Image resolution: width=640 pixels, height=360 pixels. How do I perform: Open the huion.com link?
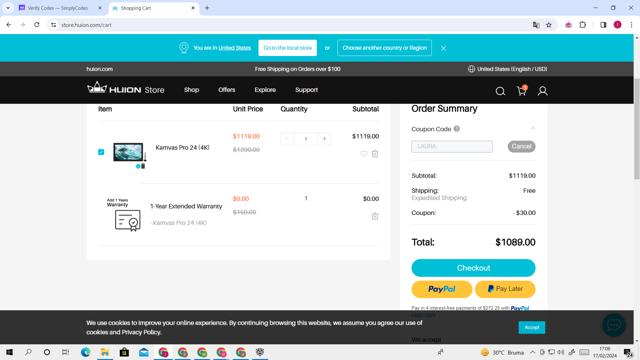tap(100, 69)
